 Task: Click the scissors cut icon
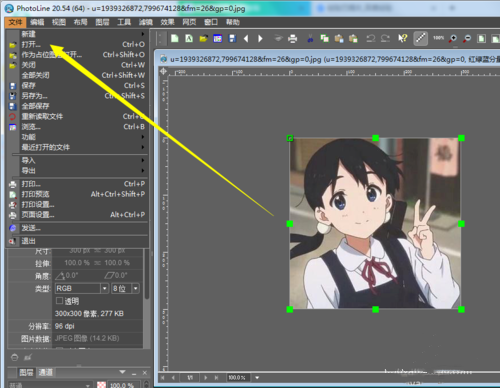point(310,39)
